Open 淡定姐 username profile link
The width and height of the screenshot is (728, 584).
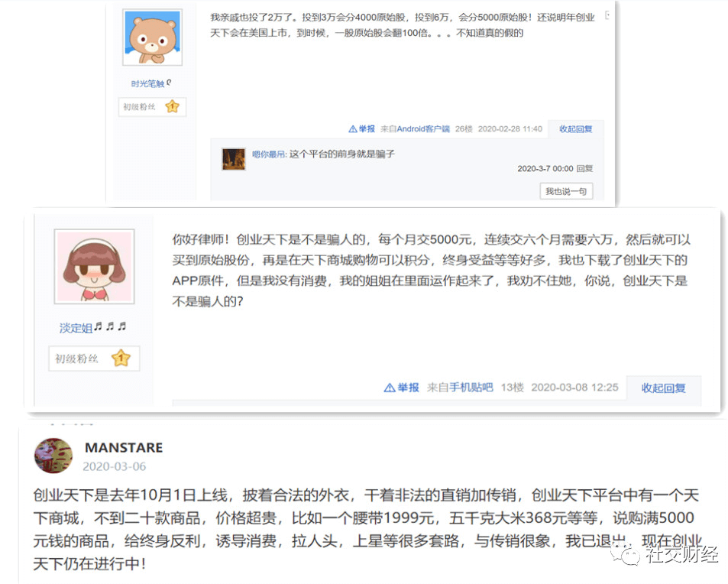click(x=76, y=328)
